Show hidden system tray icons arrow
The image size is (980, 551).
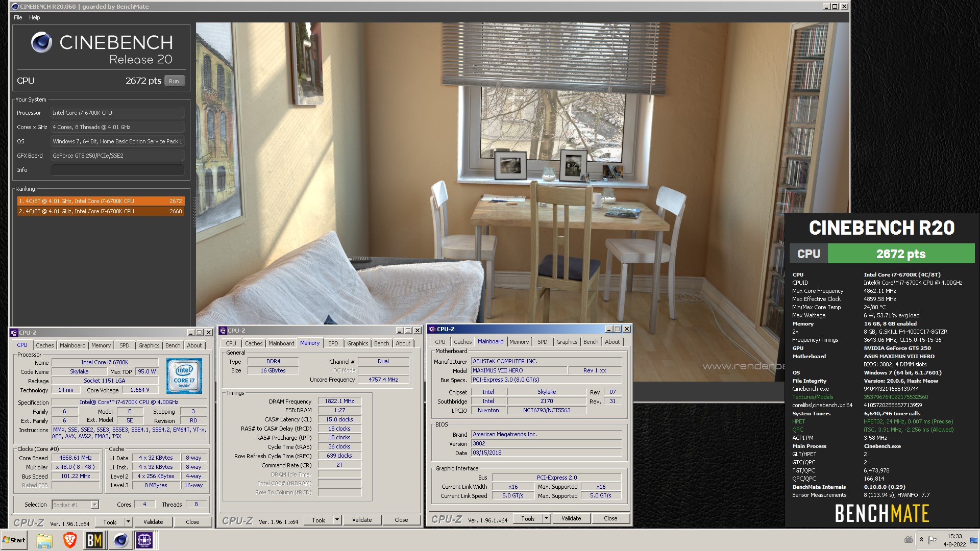tap(921, 540)
